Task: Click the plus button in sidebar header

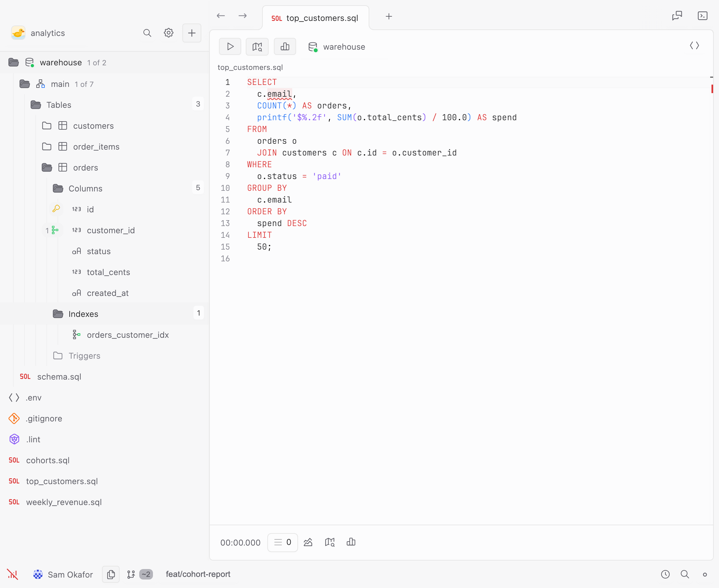Action: (192, 33)
